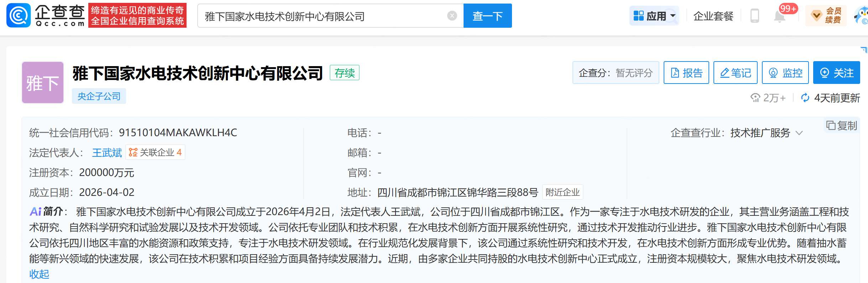Enable 监控 monitoring for this company
868x283 pixels.
tap(785, 73)
